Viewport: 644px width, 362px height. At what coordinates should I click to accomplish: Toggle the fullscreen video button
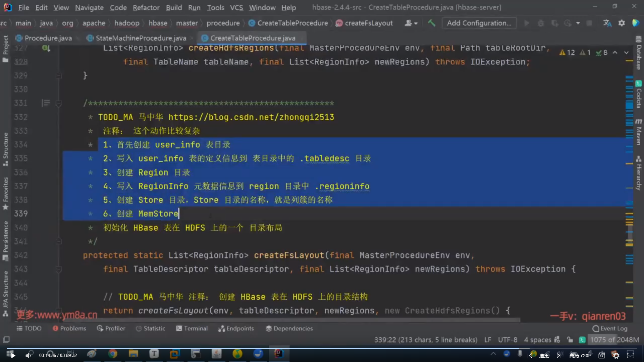pos(630,355)
